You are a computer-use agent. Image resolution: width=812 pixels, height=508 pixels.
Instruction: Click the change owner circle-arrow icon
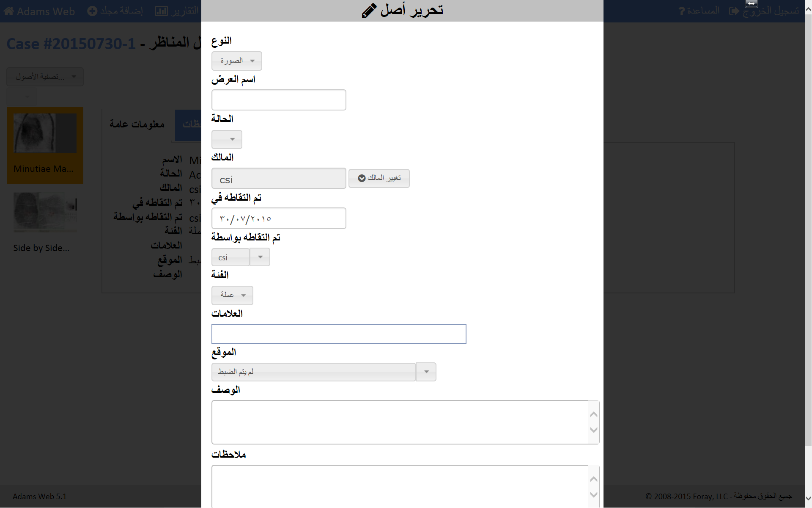point(362,178)
